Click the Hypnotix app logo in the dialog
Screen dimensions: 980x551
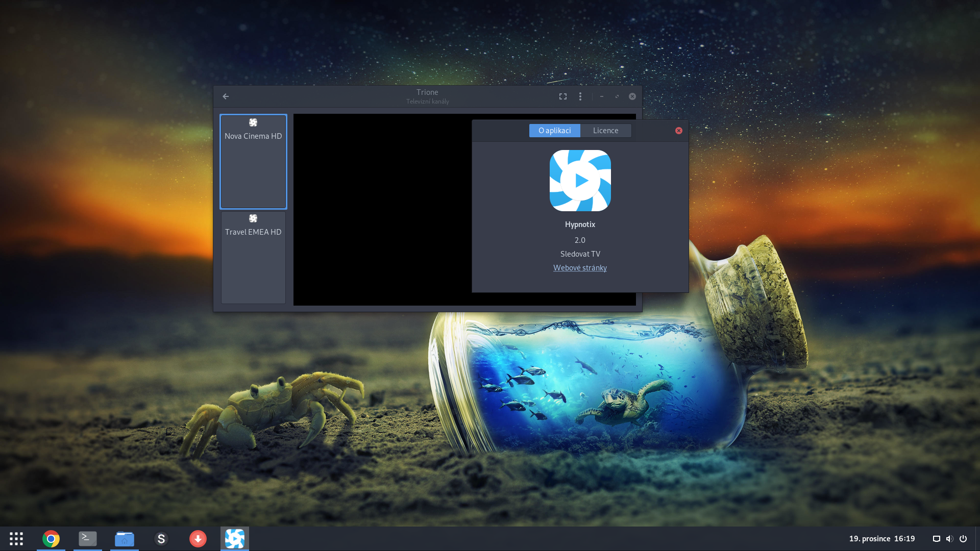pyautogui.click(x=580, y=180)
